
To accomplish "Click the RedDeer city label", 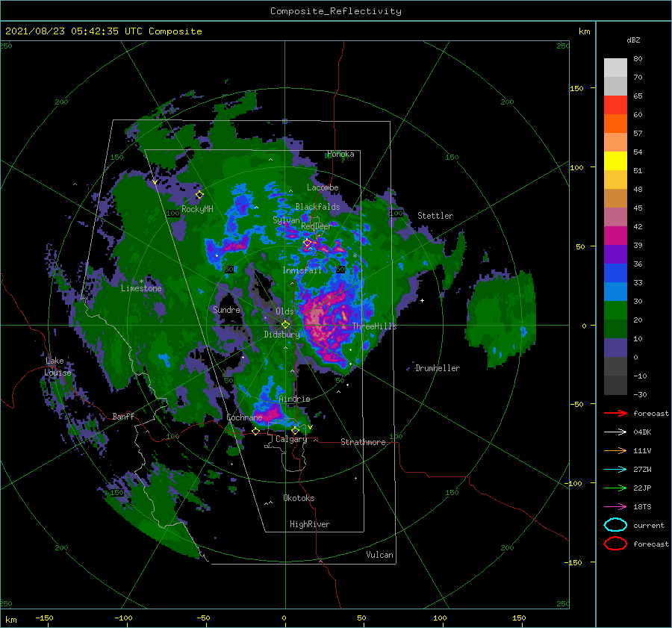I will tap(317, 226).
